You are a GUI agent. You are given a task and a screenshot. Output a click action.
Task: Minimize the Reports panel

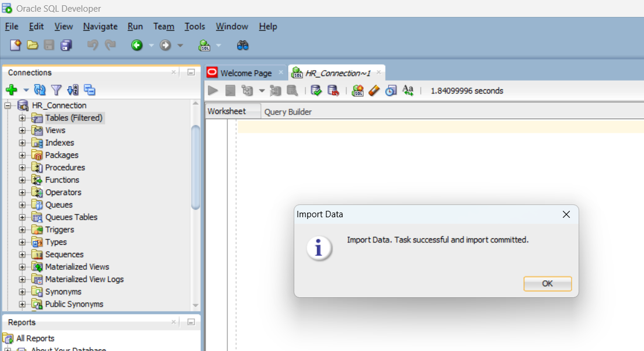click(191, 322)
